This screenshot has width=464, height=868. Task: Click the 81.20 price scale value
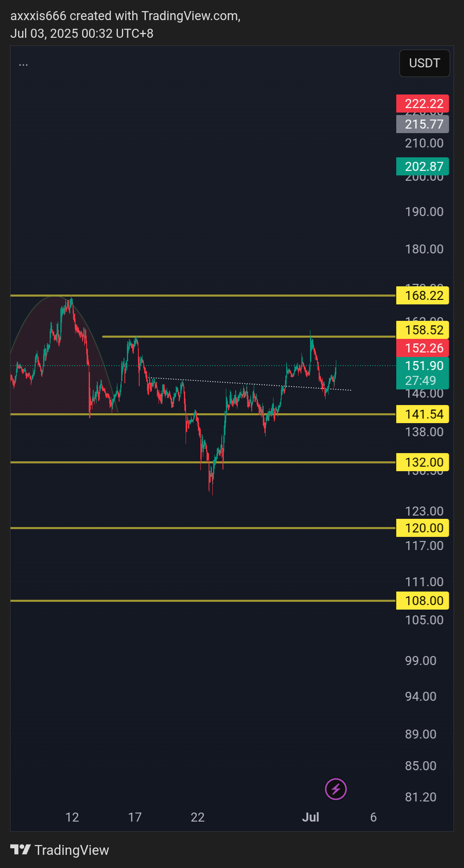(x=420, y=797)
